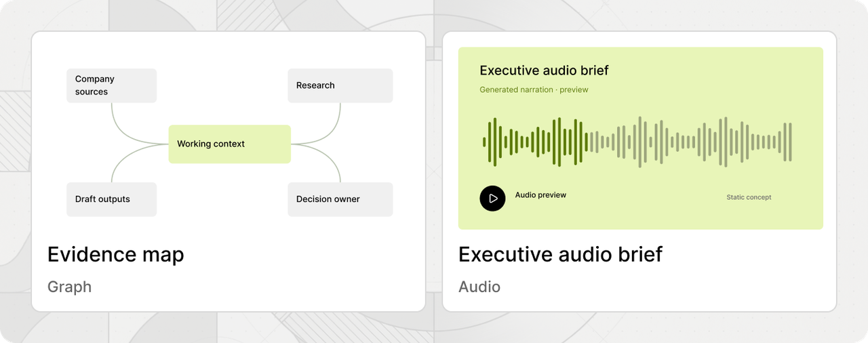Select the Working context node

230,144
